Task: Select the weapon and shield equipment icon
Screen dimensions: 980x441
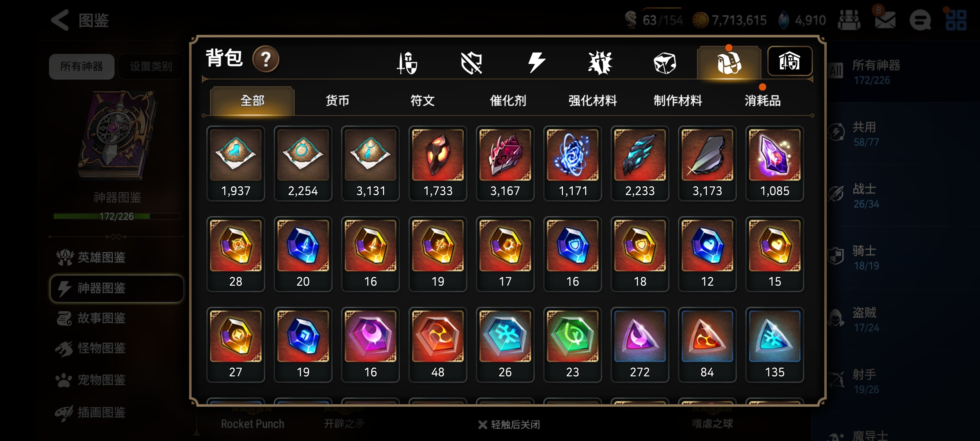Action: pyautogui.click(x=407, y=62)
